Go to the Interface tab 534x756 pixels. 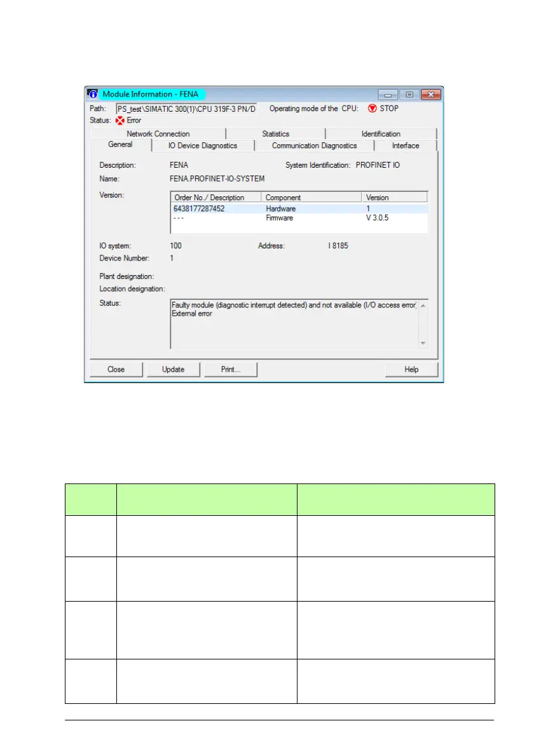406,145
